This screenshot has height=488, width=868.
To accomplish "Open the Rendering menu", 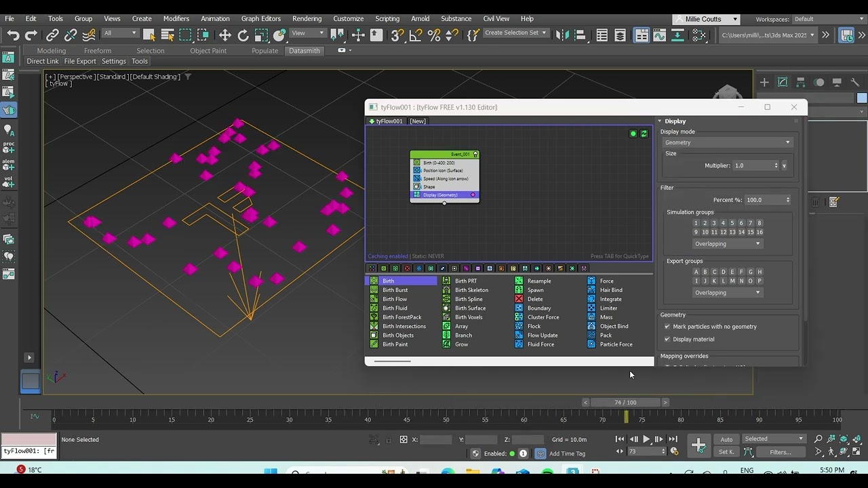I will coord(307,18).
